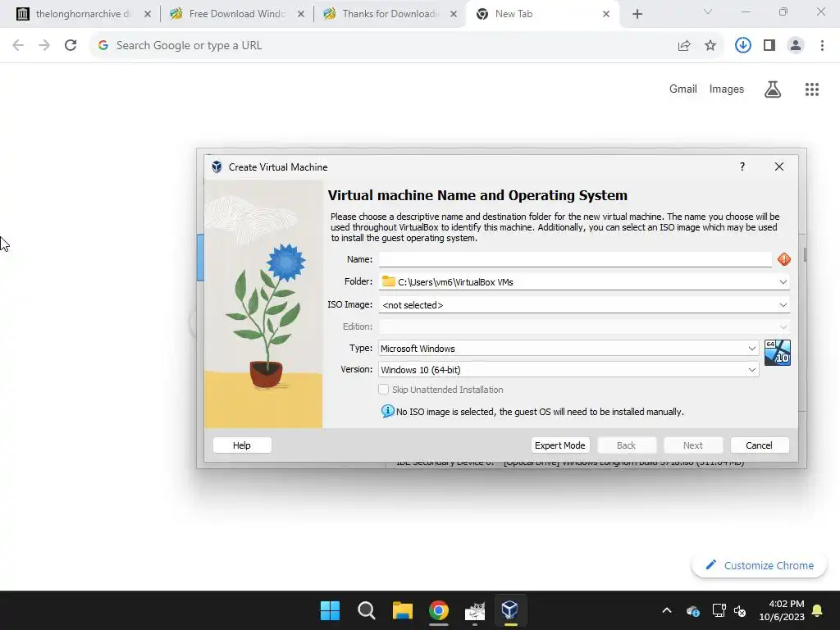The width and height of the screenshot is (840, 630).
Task: Click the Chrome taskbar icon
Action: pos(438,610)
